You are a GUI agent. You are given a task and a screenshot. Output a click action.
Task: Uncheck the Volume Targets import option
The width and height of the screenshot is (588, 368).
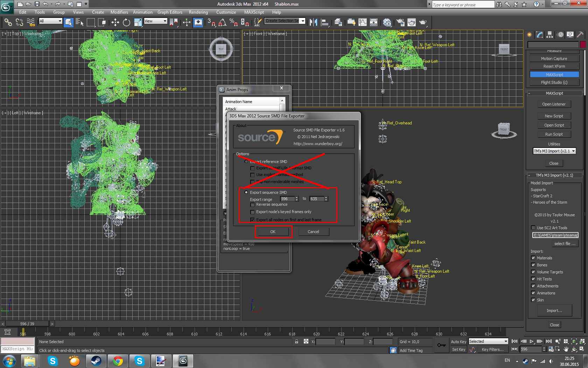point(533,272)
